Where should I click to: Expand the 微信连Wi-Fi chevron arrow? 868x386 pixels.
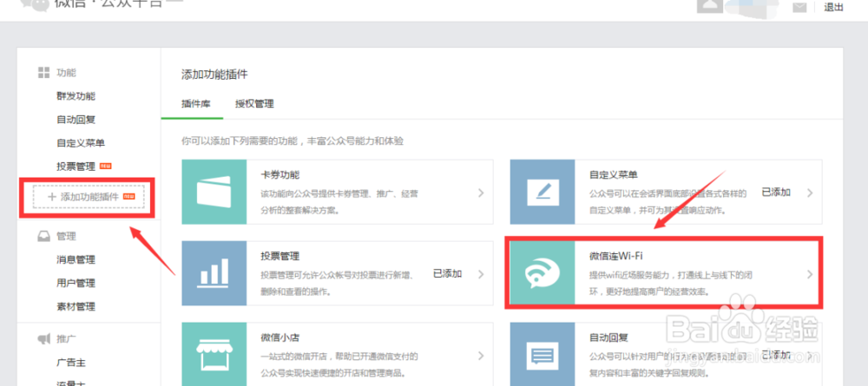point(810,274)
